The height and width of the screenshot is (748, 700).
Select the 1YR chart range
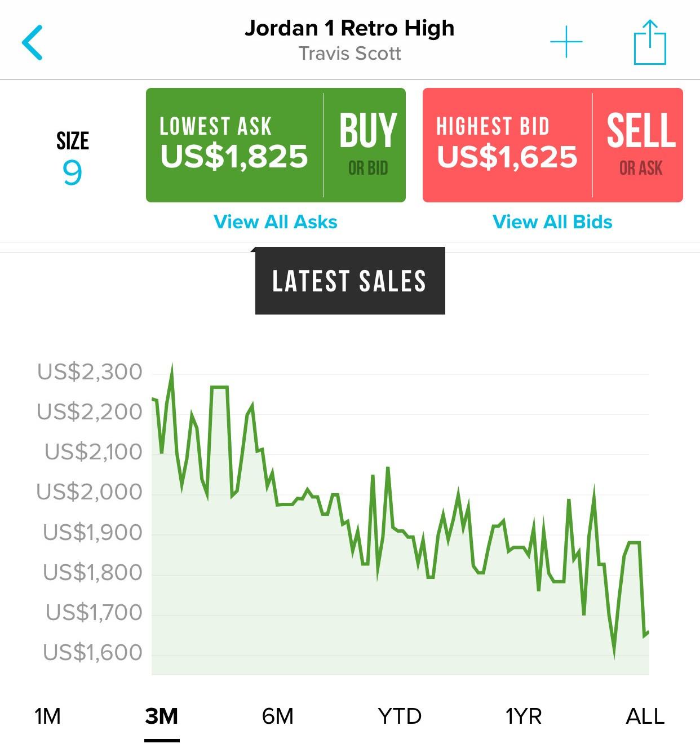point(523,716)
